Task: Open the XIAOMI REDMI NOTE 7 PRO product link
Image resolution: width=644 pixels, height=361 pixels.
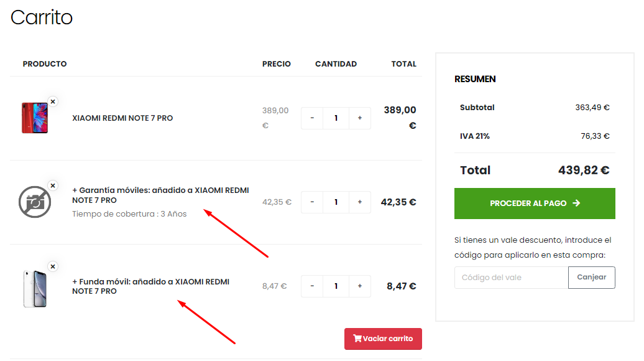Action: [123, 118]
